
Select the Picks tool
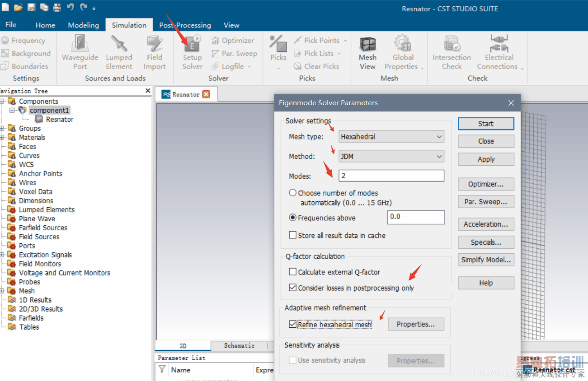click(278, 53)
